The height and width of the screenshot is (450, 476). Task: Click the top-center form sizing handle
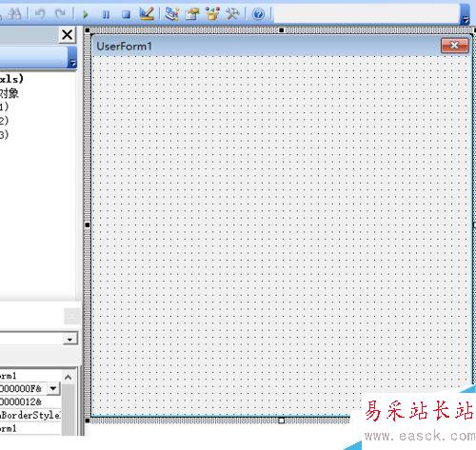pyautogui.click(x=281, y=30)
